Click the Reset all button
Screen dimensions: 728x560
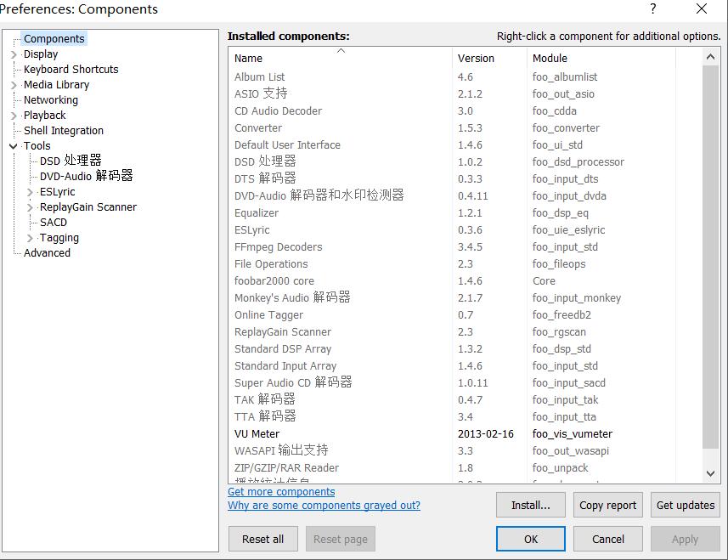point(262,539)
